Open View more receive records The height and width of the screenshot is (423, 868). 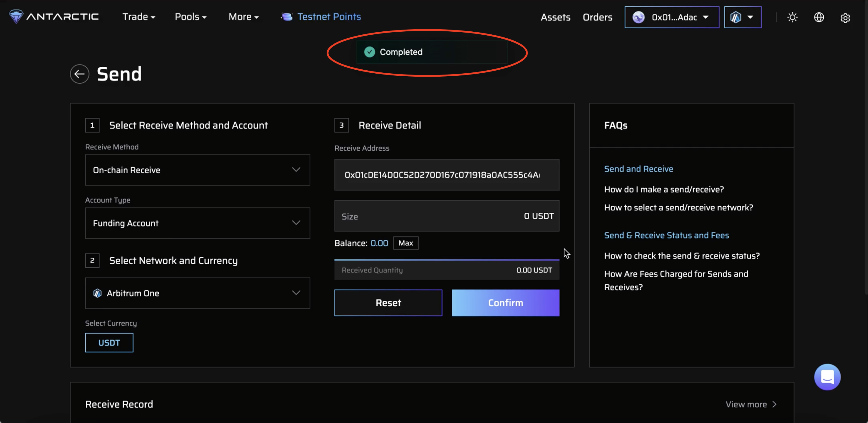coord(751,404)
